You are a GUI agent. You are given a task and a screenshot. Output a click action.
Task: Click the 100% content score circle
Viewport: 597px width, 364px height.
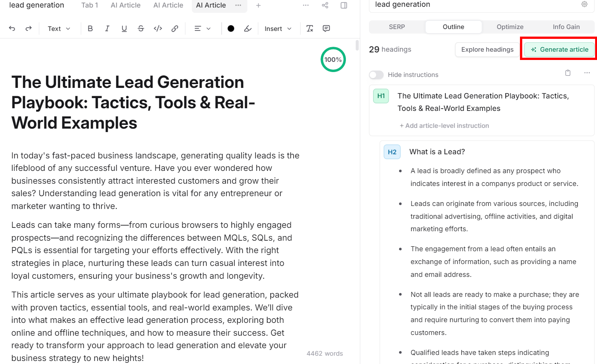333,60
